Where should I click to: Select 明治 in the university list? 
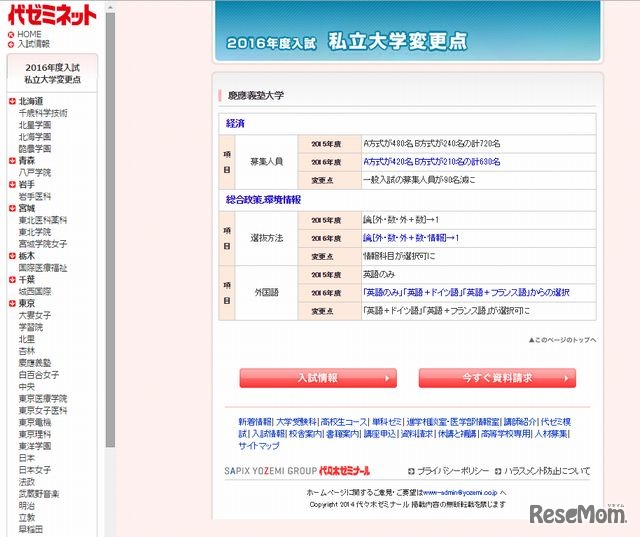coord(27,506)
